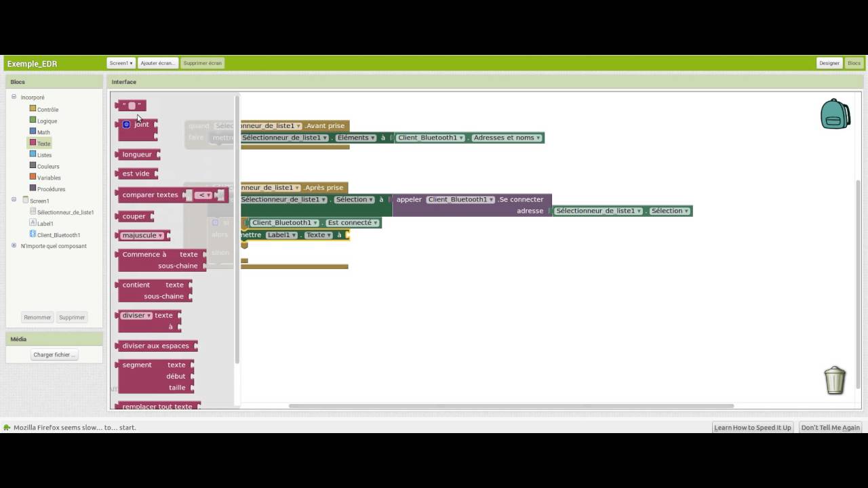This screenshot has height=488, width=868.
Task: Click the Variables category icon
Action: (33, 177)
